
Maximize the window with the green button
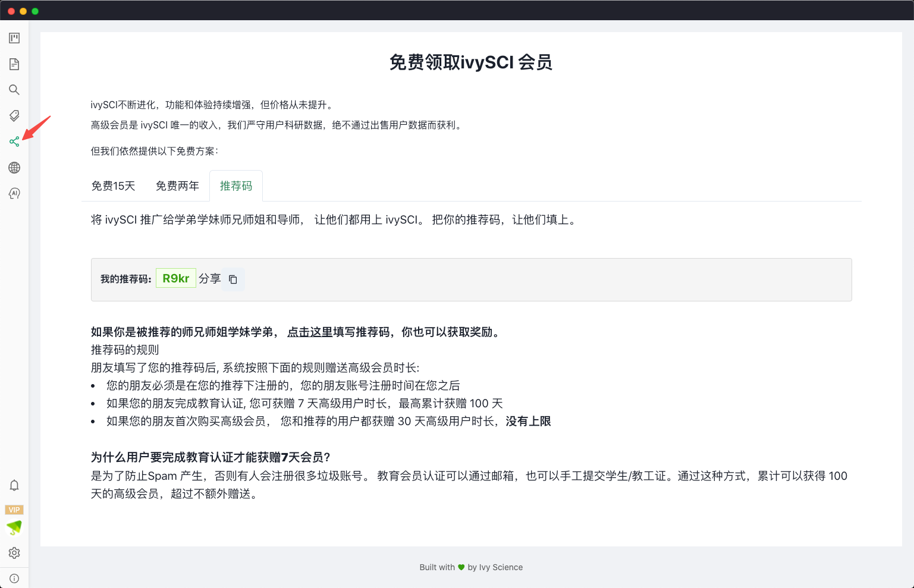tap(35, 11)
